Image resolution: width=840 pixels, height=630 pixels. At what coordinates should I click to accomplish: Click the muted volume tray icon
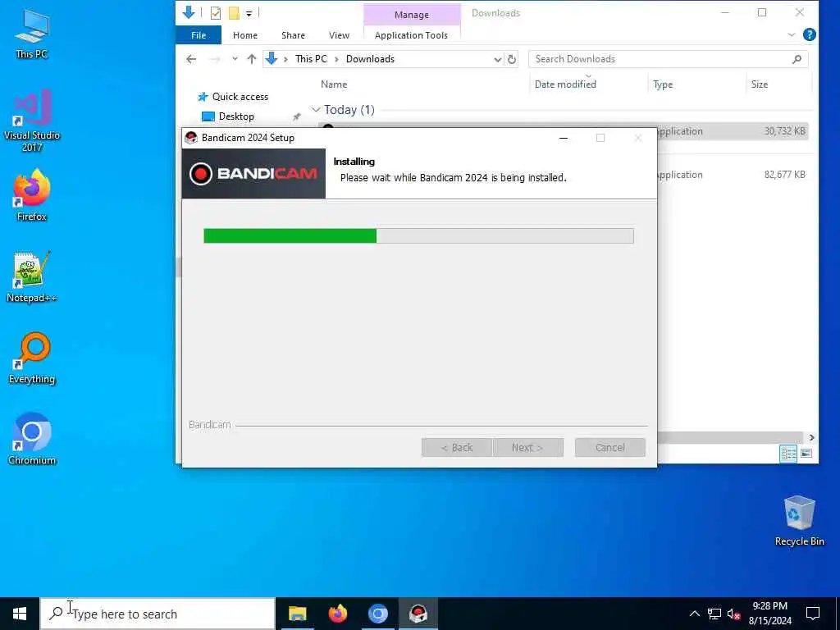pos(733,614)
